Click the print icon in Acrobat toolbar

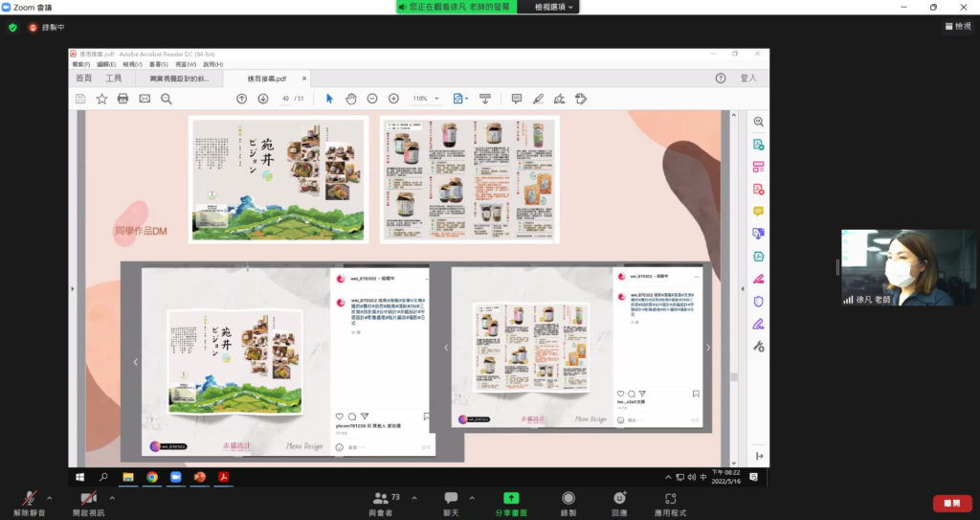[122, 99]
